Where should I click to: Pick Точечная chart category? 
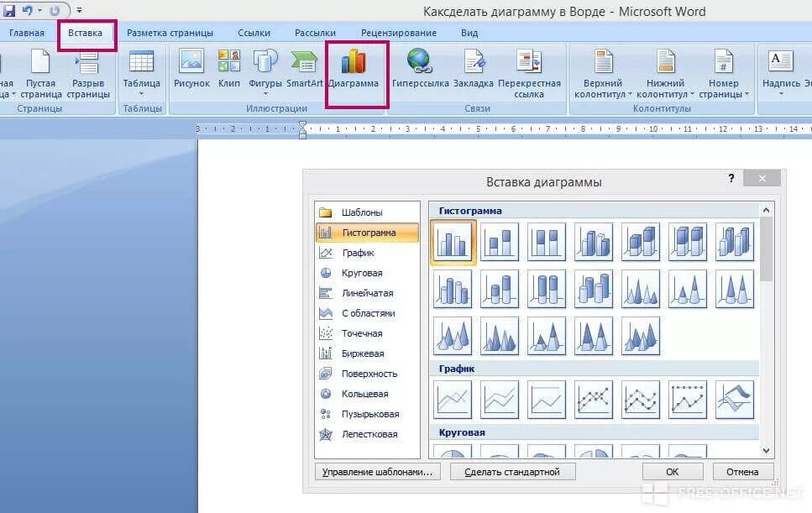click(x=367, y=333)
